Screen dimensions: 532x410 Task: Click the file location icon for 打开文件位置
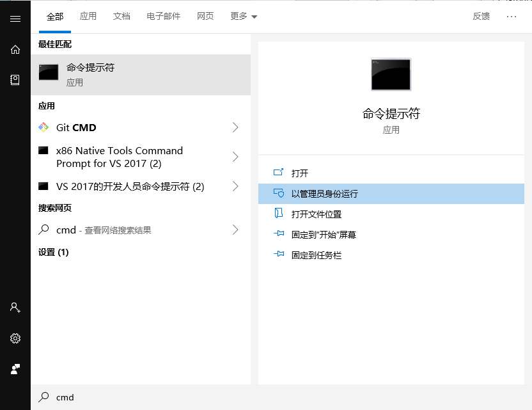[x=278, y=213]
